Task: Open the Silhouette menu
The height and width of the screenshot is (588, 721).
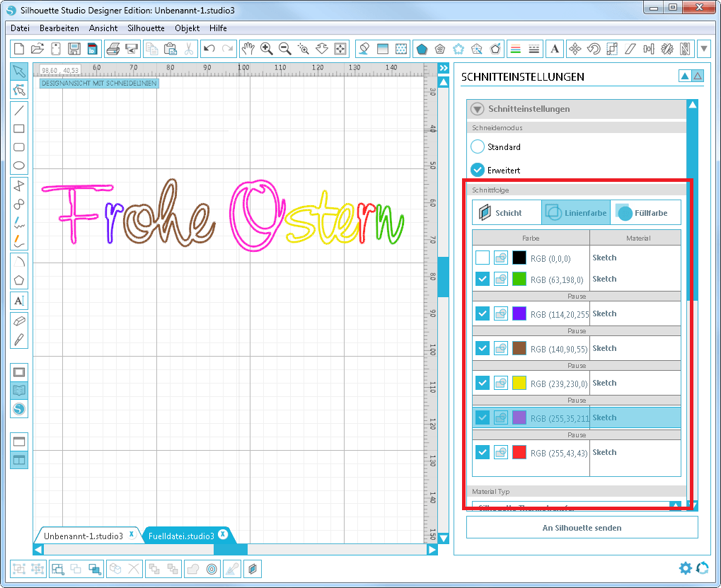Action: (x=146, y=28)
